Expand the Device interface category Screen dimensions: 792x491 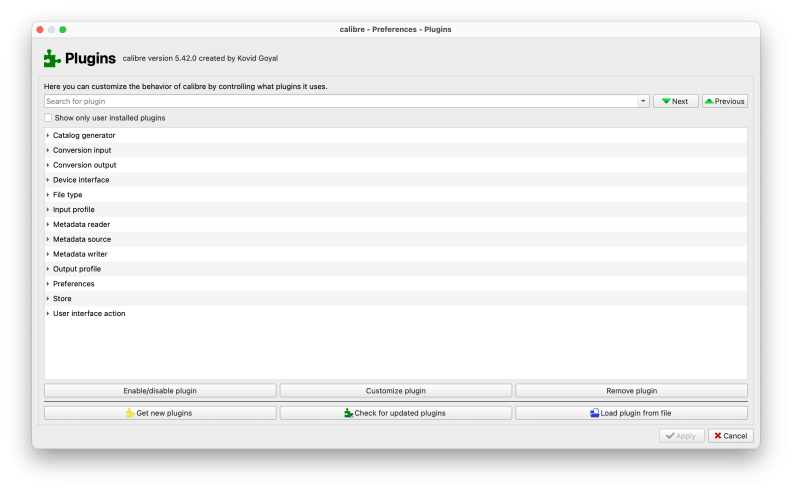tap(48, 180)
